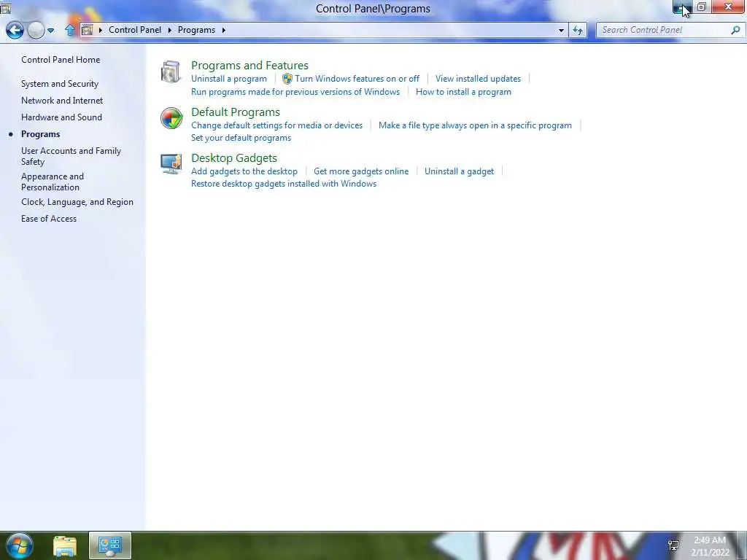Click the Control Panel icon in address bar

point(88,30)
